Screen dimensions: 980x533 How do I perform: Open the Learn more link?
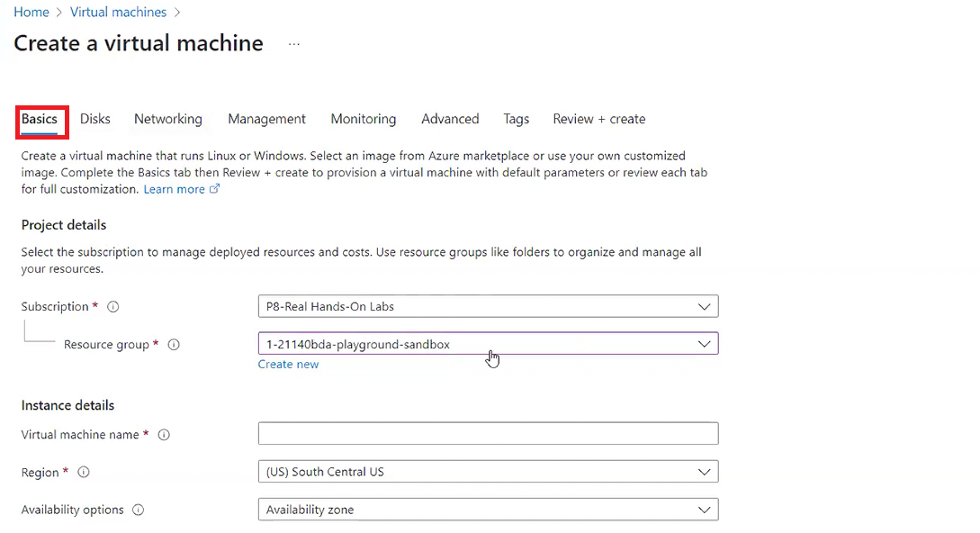click(175, 189)
